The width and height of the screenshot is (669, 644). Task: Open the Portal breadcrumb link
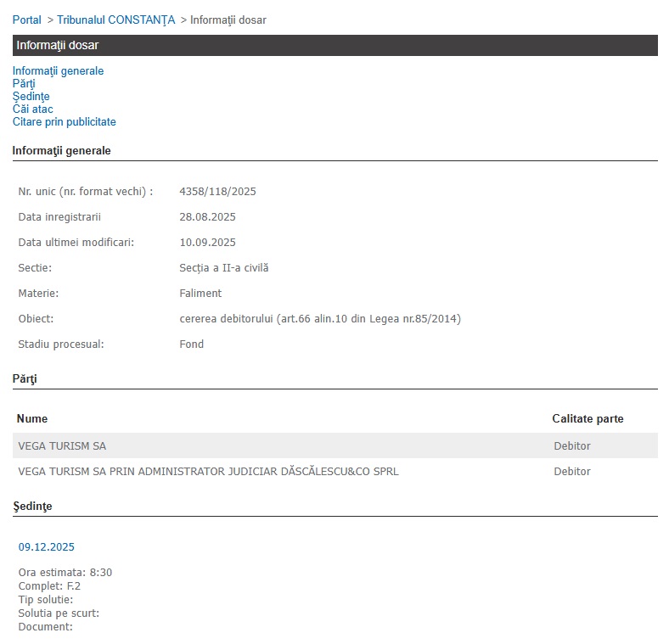click(x=27, y=20)
